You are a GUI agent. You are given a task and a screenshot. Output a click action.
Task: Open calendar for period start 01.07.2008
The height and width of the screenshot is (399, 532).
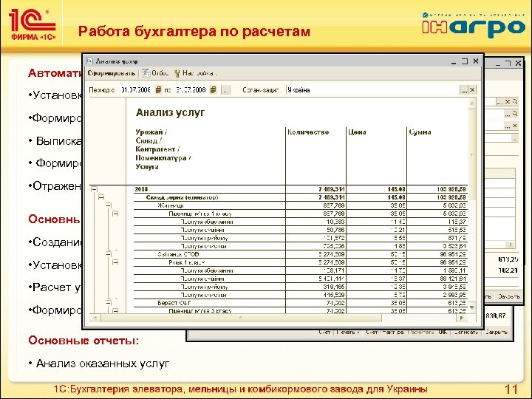[158, 90]
